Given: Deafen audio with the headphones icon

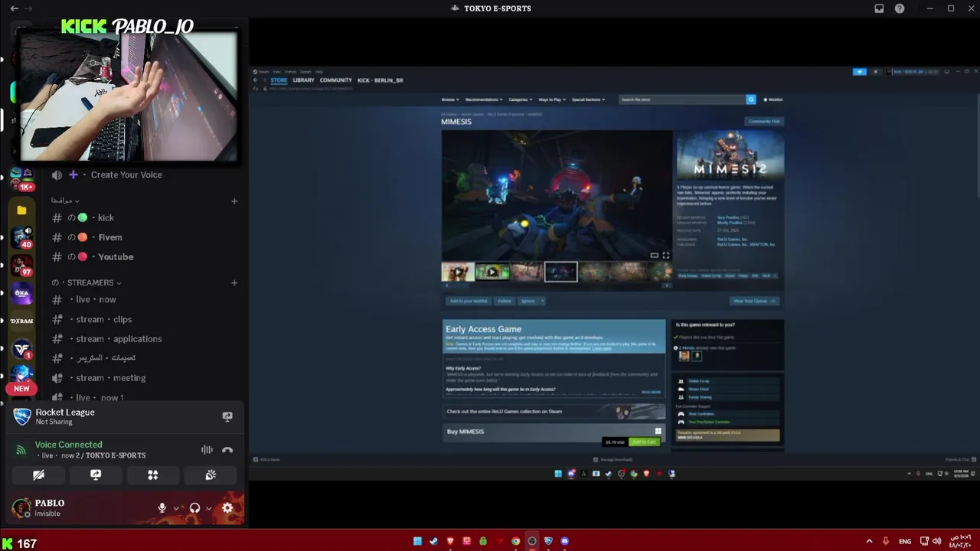Looking at the screenshot, I should click(x=194, y=507).
